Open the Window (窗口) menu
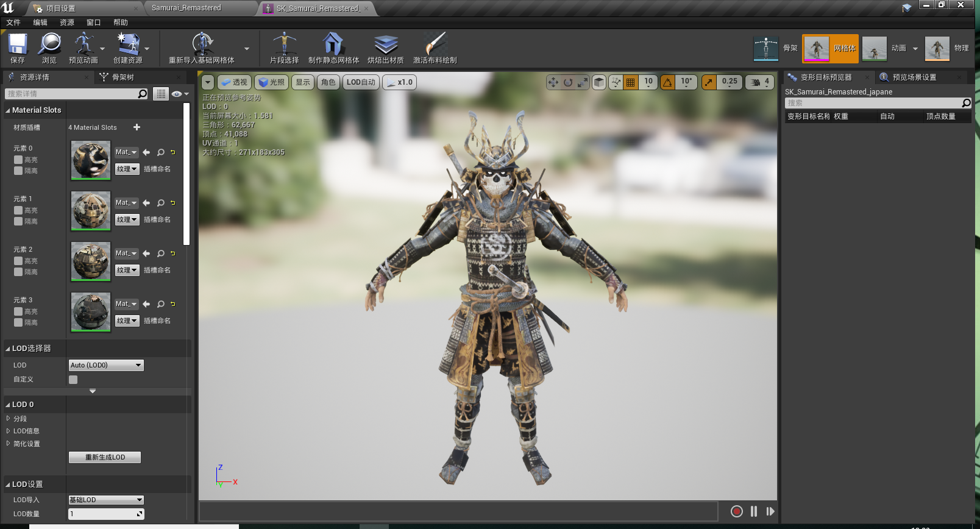 (93, 23)
